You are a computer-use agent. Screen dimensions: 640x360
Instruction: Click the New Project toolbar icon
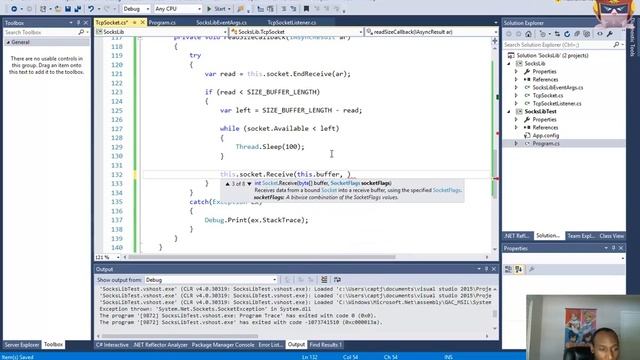(x=43, y=9)
